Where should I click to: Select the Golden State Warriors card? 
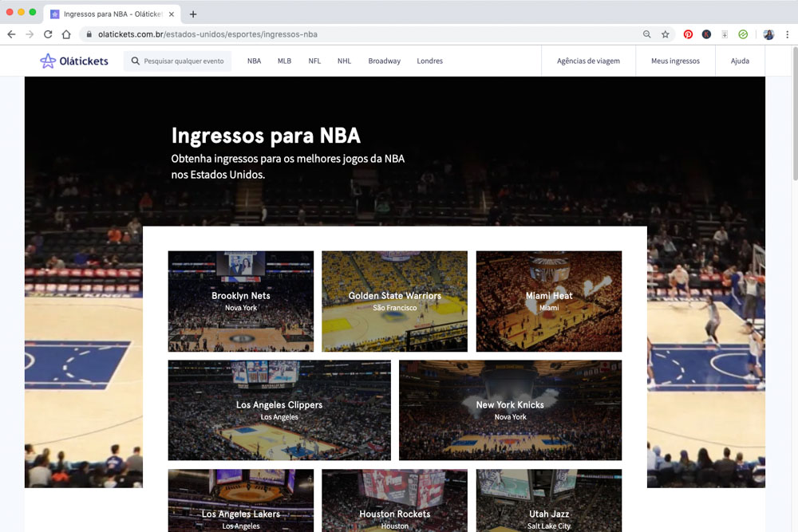pyautogui.click(x=394, y=301)
